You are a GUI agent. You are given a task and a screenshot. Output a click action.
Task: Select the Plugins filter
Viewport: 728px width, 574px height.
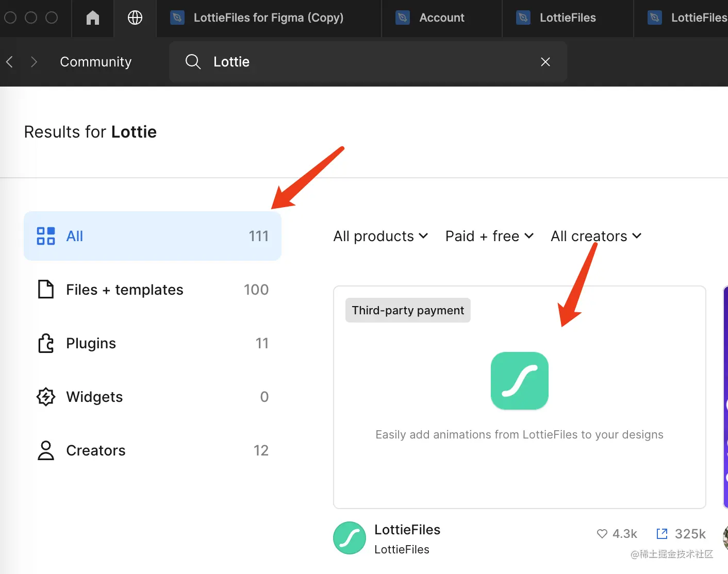[x=153, y=343]
